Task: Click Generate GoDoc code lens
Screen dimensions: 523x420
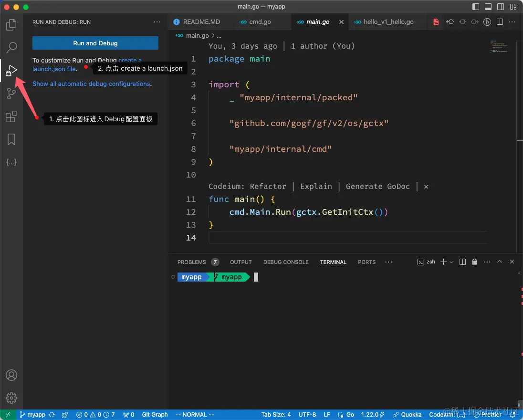Action: coord(377,187)
